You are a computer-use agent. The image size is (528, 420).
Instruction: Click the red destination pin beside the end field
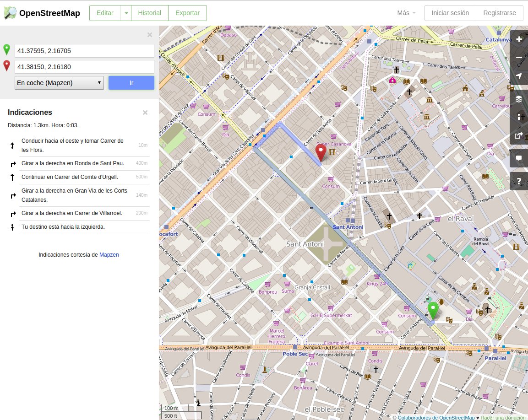point(6,65)
